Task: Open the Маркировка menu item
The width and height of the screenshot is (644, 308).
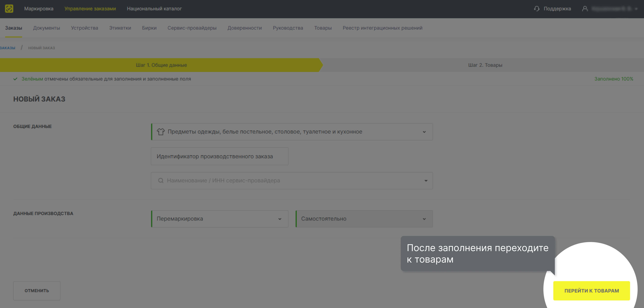Action: 39,9
